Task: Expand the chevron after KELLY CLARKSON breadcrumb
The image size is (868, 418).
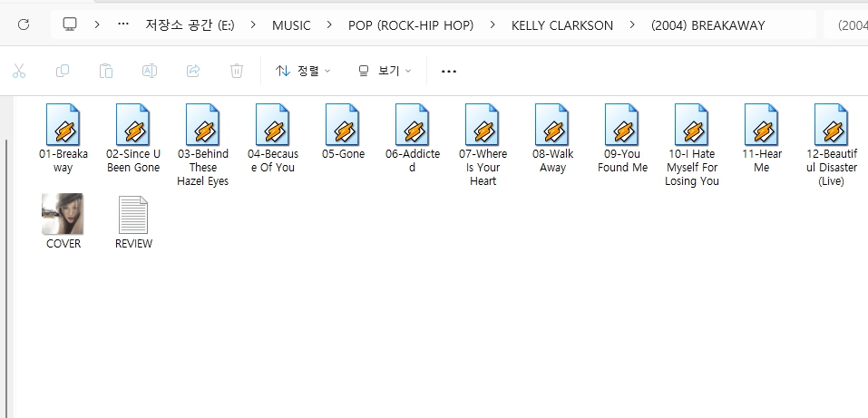Action: pos(632,25)
